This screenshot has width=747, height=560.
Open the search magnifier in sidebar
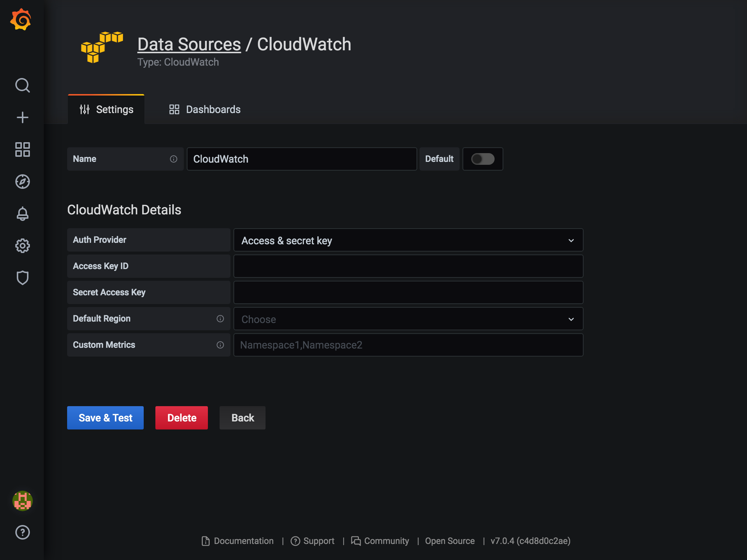[x=22, y=85]
